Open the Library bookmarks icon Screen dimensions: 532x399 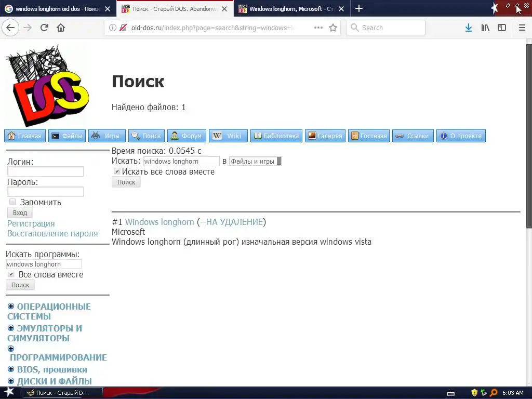click(x=485, y=28)
